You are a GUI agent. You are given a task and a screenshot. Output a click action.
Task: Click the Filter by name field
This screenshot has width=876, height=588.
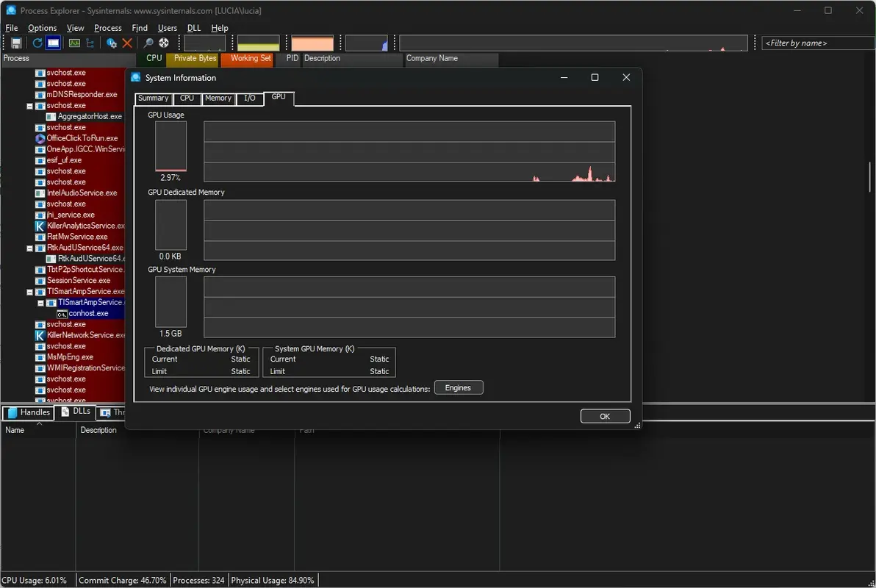tap(819, 43)
